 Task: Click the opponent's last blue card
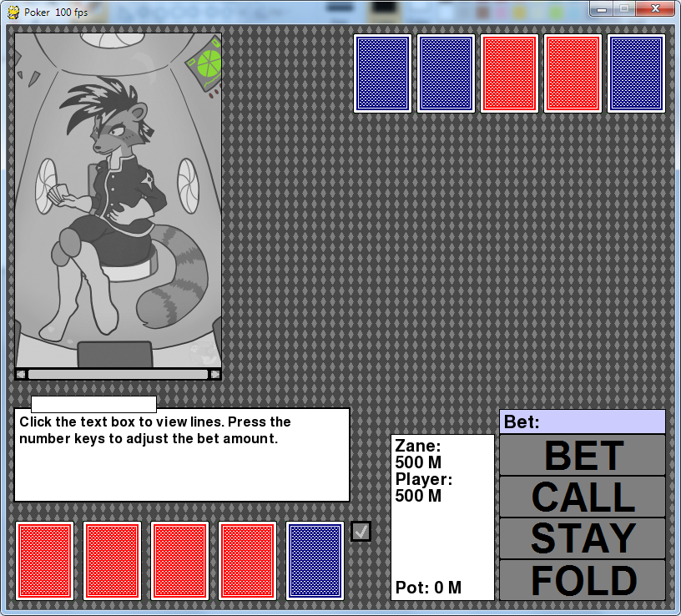coord(637,73)
